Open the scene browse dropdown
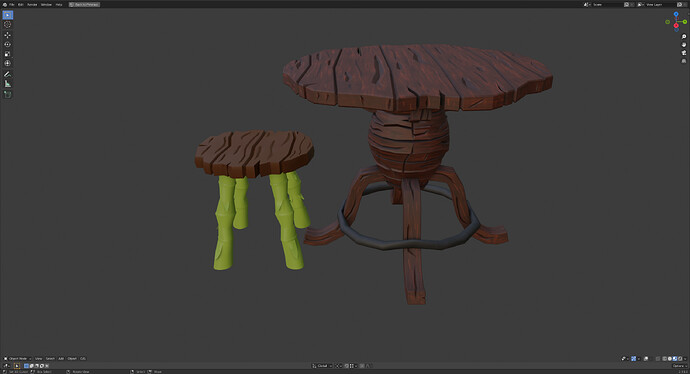The width and height of the screenshot is (690, 374). [587, 4]
